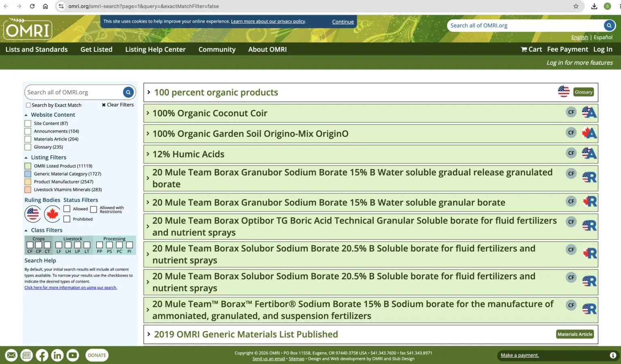Expand the Optibor TG Boric Acid row

point(148,226)
